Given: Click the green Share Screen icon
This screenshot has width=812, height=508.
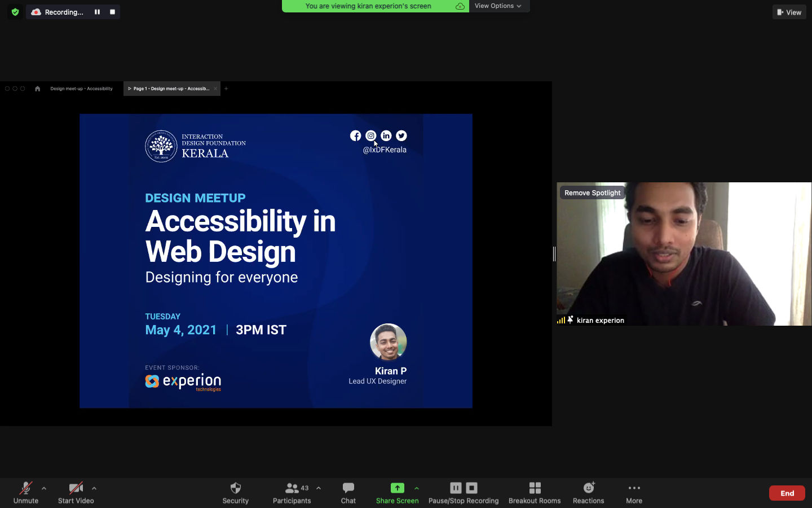Looking at the screenshot, I should click(397, 488).
